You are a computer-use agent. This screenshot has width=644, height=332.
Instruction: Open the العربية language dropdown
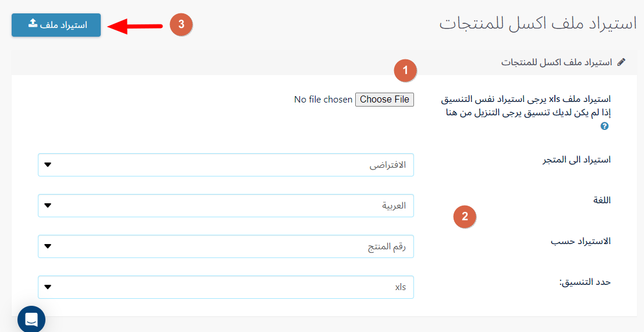[226, 206]
